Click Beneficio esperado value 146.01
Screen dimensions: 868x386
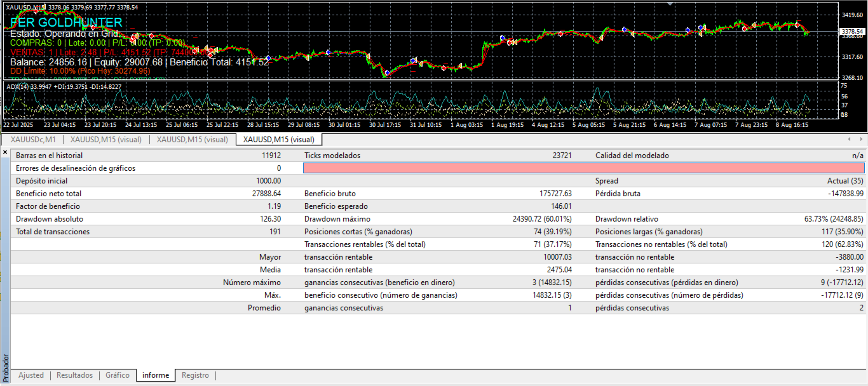[x=562, y=206]
